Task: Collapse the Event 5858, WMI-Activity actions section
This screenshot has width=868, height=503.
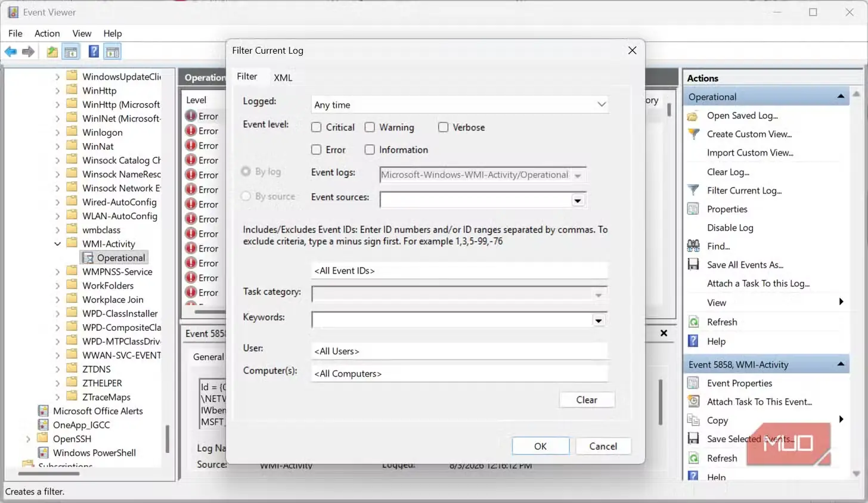Action: tap(841, 364)
